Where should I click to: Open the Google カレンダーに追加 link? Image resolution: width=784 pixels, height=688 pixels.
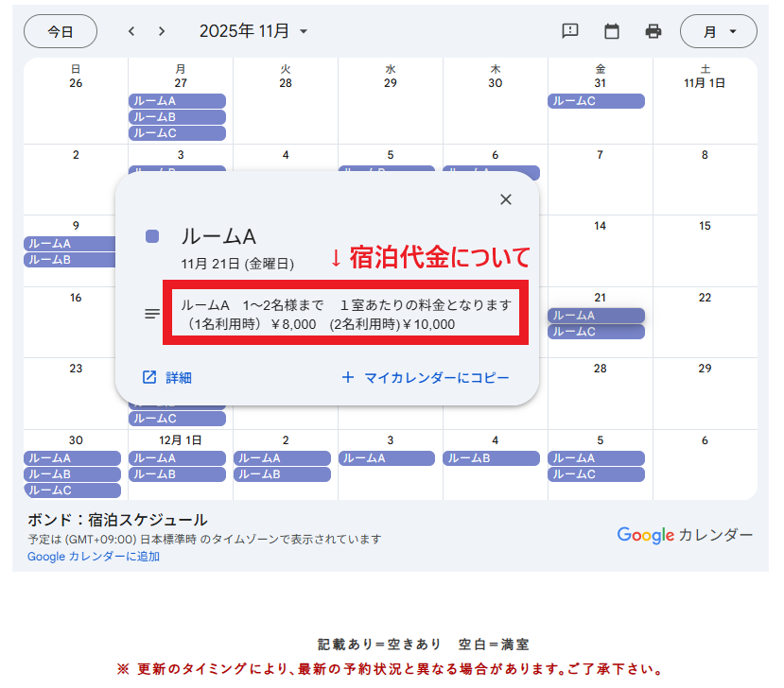(x=93, y=557)
